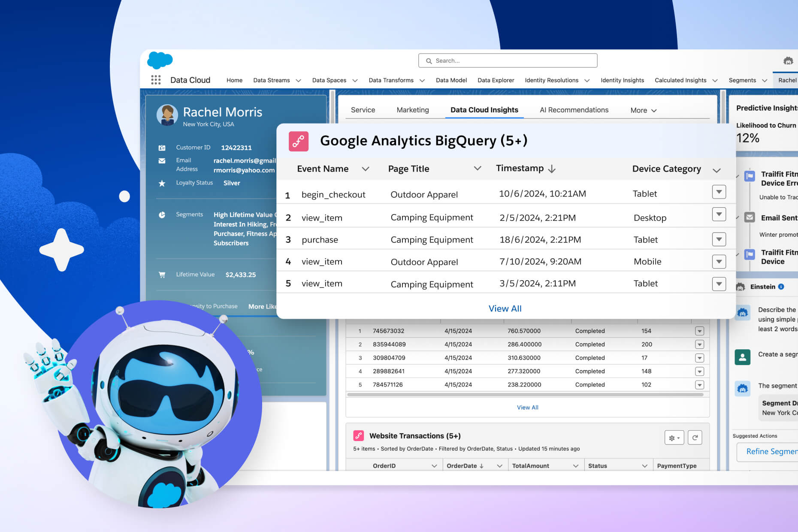Click the Google Analytics BigQuery connector icon
The image size is (798, 532).
(299, 141)
